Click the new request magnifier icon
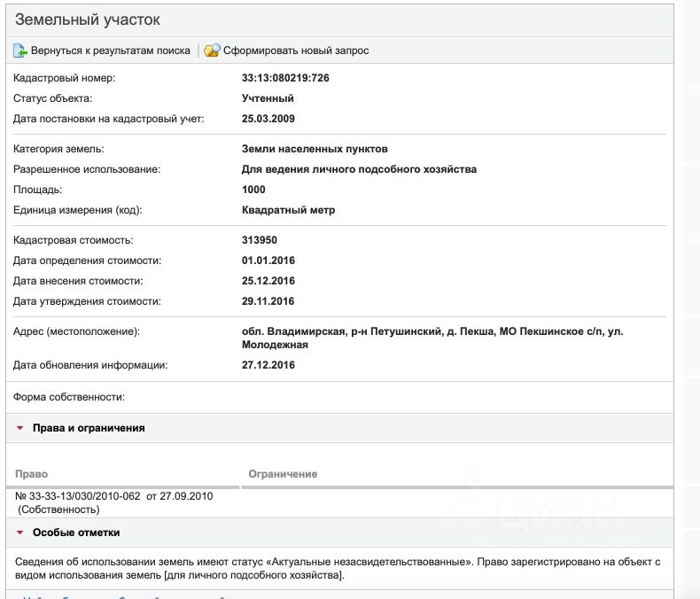Viewport: 700px width, 599px height. [x=212, y=51]
